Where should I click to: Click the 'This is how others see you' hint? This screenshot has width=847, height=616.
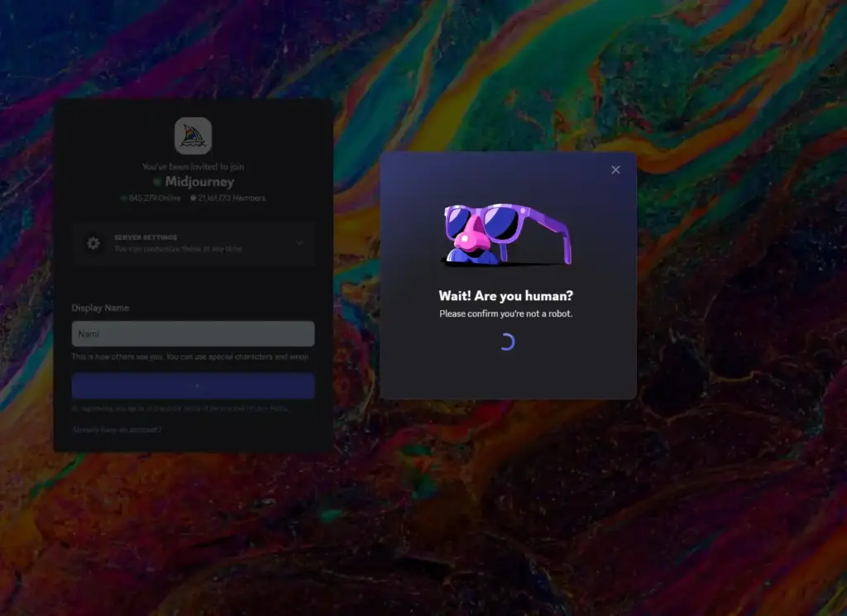190,357
